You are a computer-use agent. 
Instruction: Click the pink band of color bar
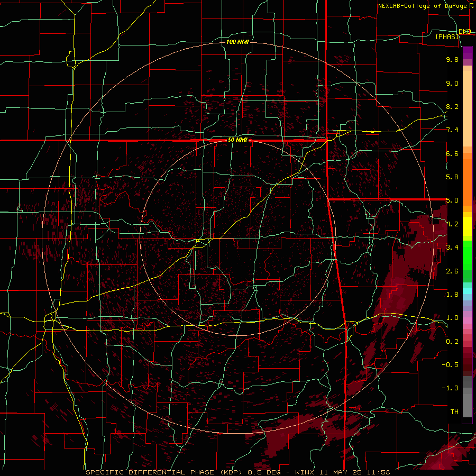click(x=467, y=321)
